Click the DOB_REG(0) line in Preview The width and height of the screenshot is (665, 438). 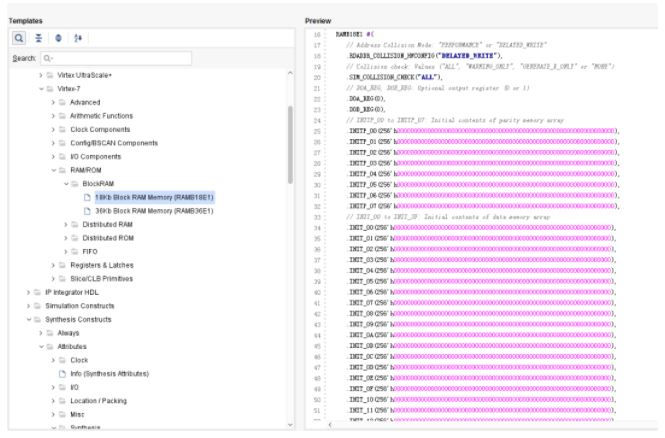click(x=366, y=109)
